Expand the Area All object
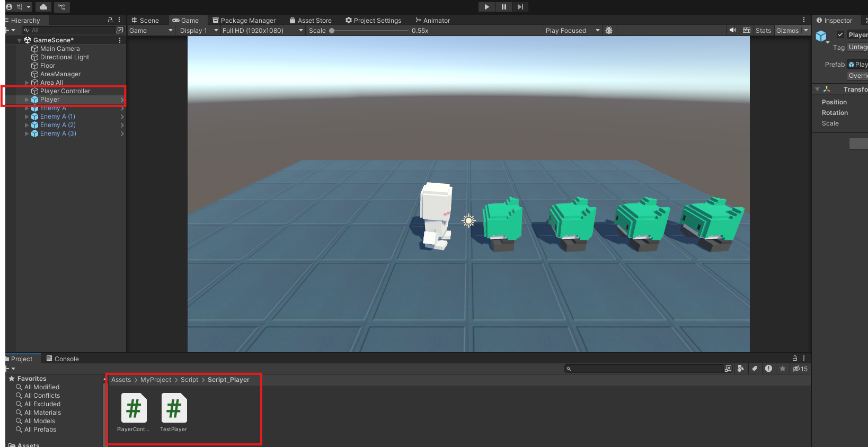The width and height of the screenshot is (868, 447). click(x=27, y=83)
